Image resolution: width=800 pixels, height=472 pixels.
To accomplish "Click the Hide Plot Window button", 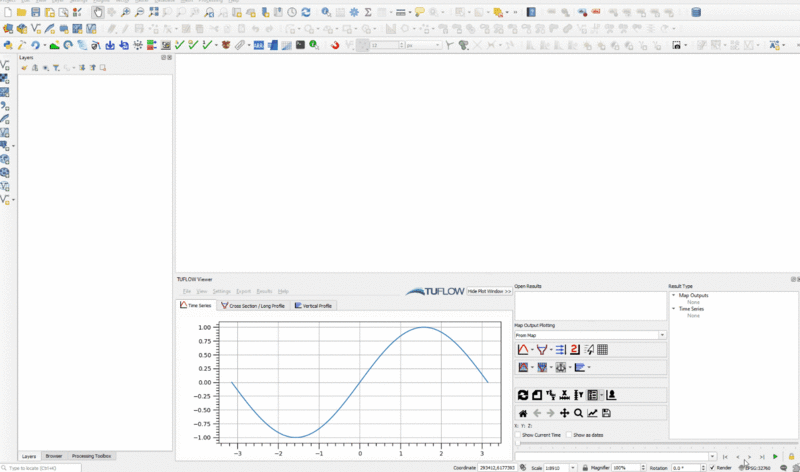I will 489,291.
